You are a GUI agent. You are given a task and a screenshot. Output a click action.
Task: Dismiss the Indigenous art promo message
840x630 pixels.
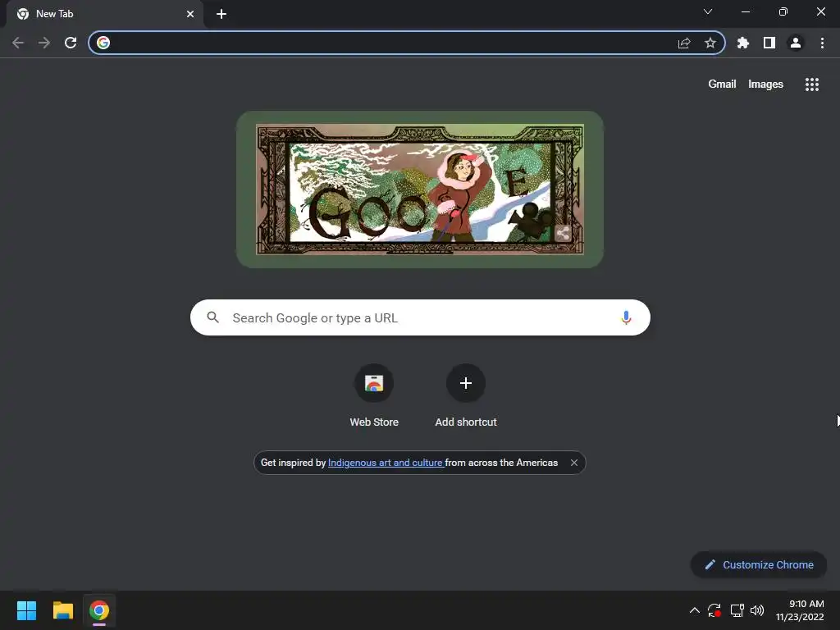[x=573, y=463]
